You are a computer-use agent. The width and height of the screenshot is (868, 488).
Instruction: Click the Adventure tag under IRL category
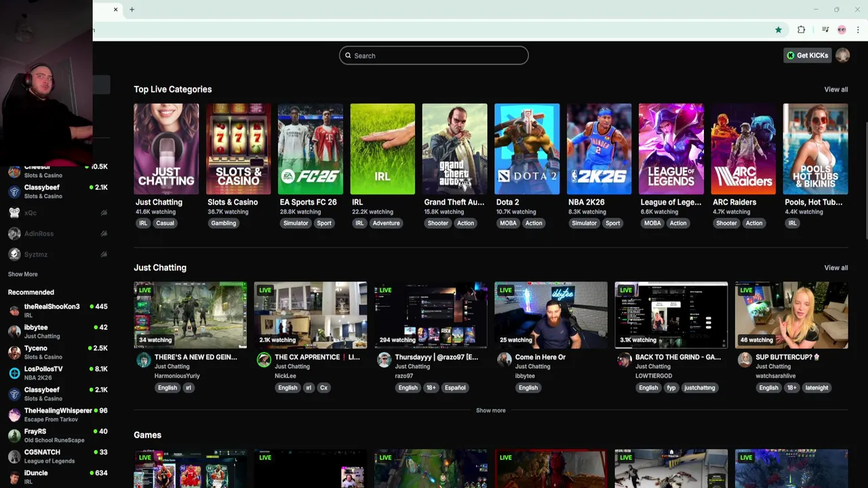click(x=386, y=223)
